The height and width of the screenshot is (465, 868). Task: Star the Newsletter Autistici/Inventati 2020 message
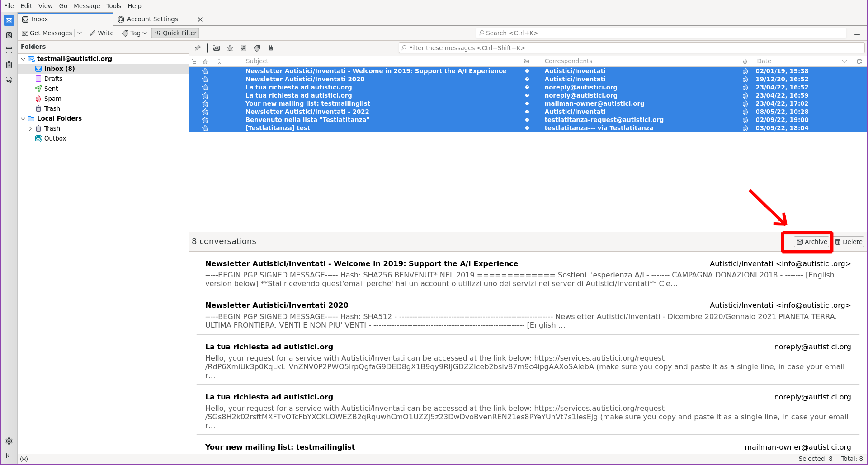(x=205, y=79)
